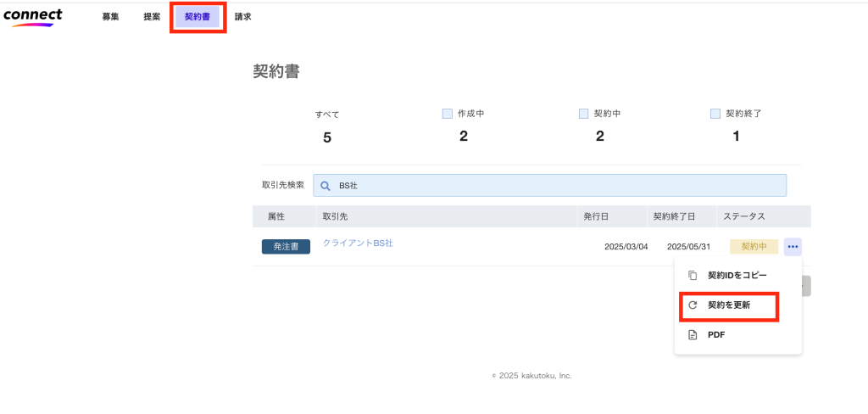Select the 契約書 navigation tab
Viewport: 868px width, 414px height.
point(198,17)
